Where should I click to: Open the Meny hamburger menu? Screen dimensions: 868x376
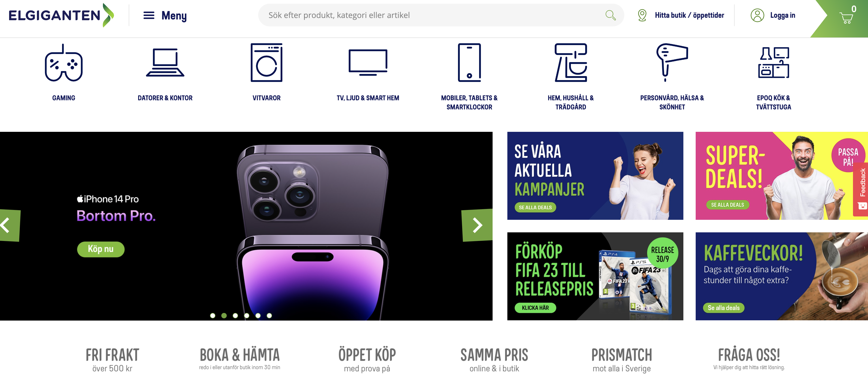pyautogui.click(x=165, y=16)
